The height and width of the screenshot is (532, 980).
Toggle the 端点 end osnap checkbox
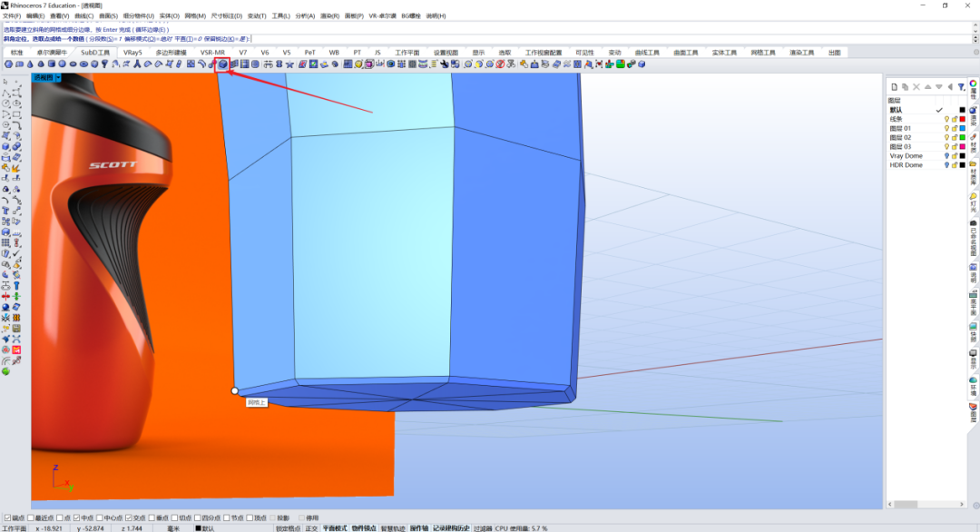point(7,517)
